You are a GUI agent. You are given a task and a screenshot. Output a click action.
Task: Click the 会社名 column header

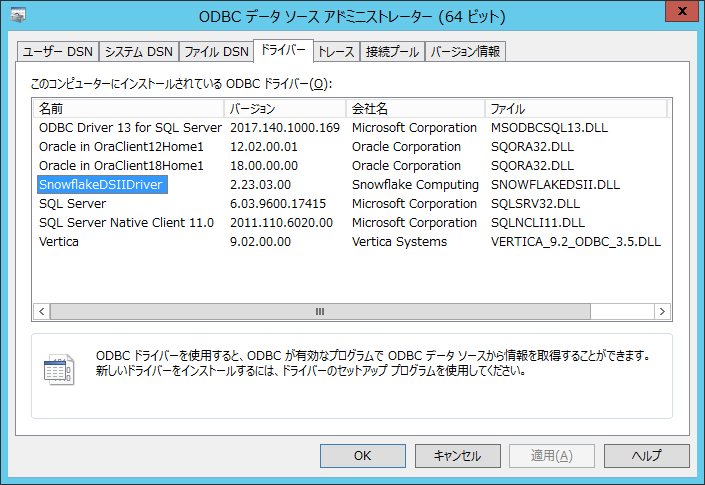[x=415, y=108]
